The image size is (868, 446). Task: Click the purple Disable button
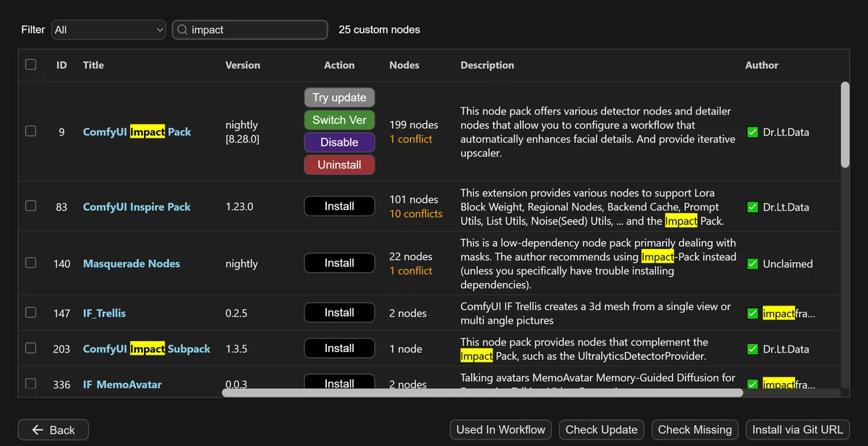coord(339,143)
